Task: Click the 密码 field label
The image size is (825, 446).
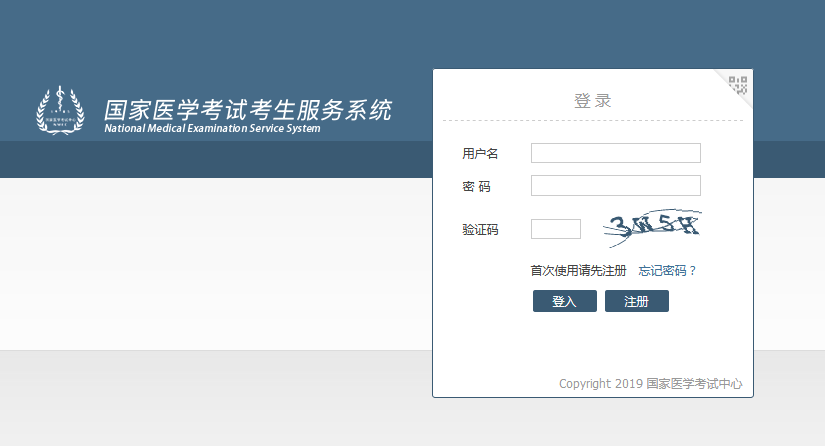Action: [x=476, y=187]
